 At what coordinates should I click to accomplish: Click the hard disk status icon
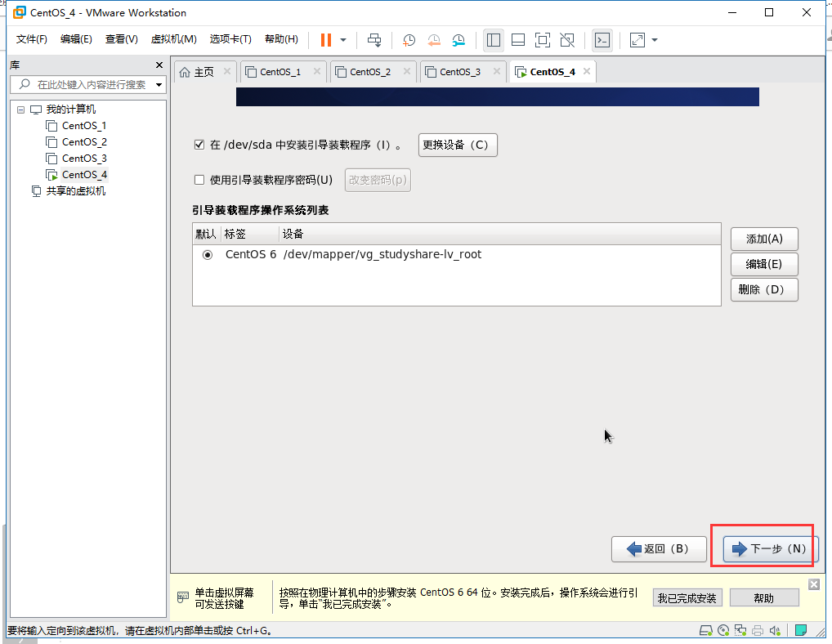pos(705,630)
